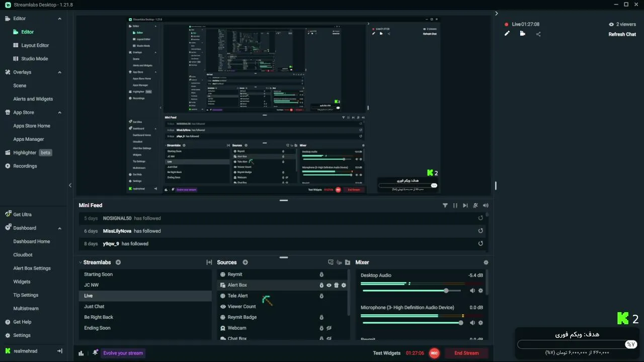644x362 pixels.
Task: Replay the NOSIGNAL50 follow alert
Action: (x=480, y=218)
